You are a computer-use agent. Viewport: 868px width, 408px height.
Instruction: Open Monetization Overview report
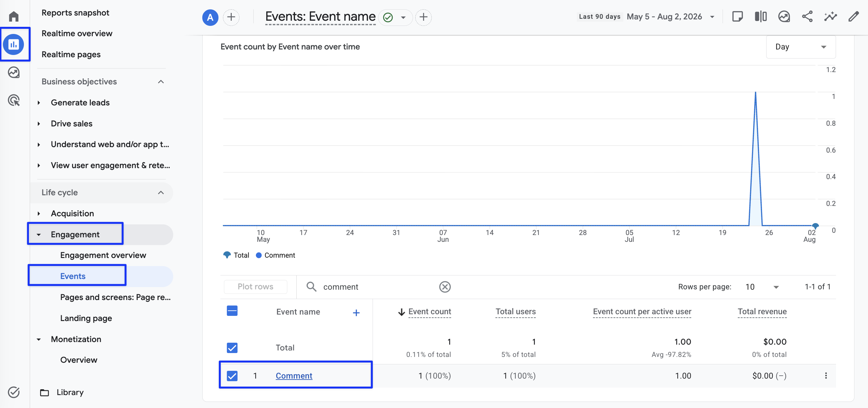(x=79, y=360)
